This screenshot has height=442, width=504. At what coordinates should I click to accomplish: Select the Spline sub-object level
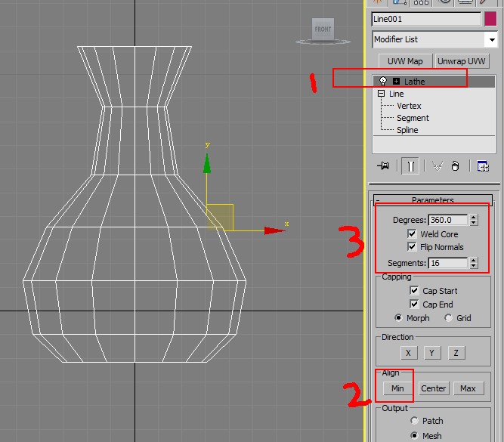[x=407, y=130]
